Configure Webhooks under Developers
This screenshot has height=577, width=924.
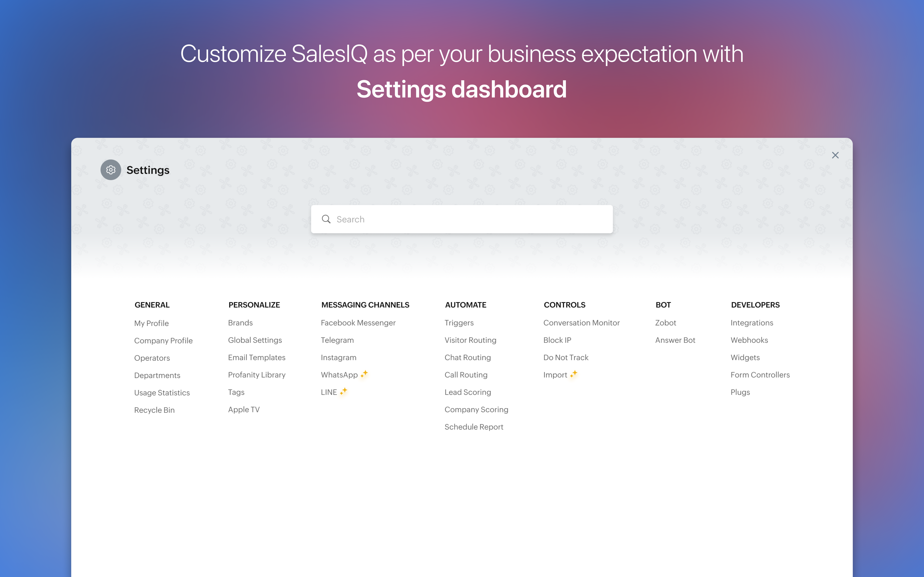[x=749, y=340]
